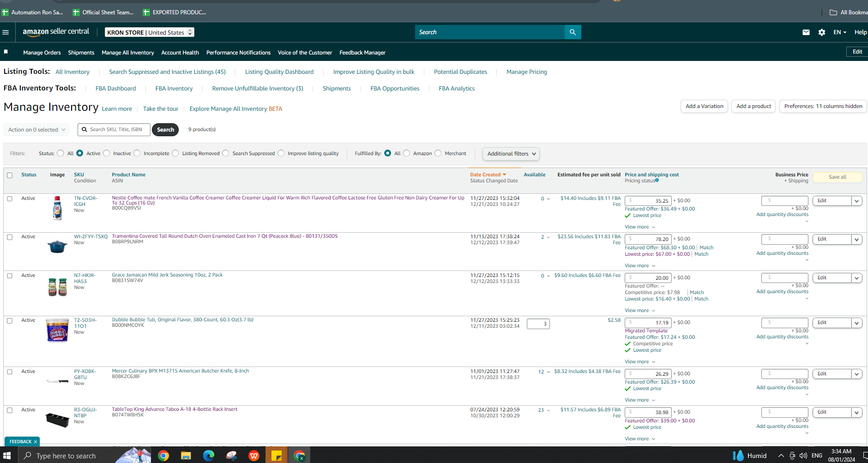868x463 pixels.
Task: Expand the Additional filters dropdown
Action: (511, 154)
